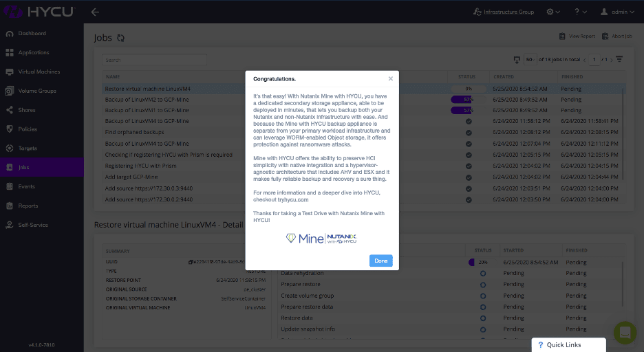Screen dimensions: 644x352
Task: Sort jobs by the FINISHED column header
Action: [572, 77]
